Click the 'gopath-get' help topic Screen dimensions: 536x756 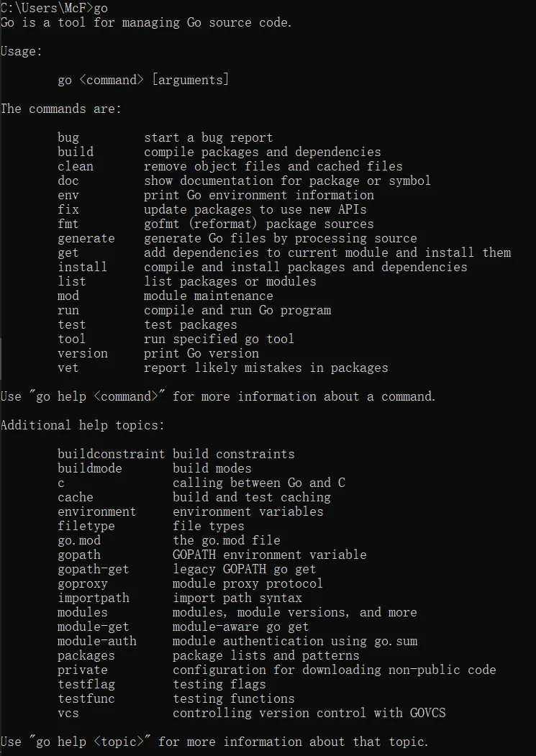click(x=93, y=570)
